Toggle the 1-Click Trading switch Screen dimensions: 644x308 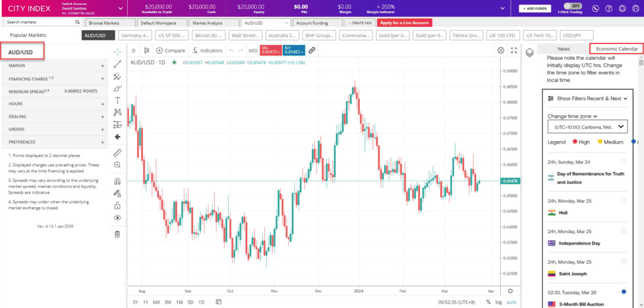pyautogui.click(x=573, y=6)
